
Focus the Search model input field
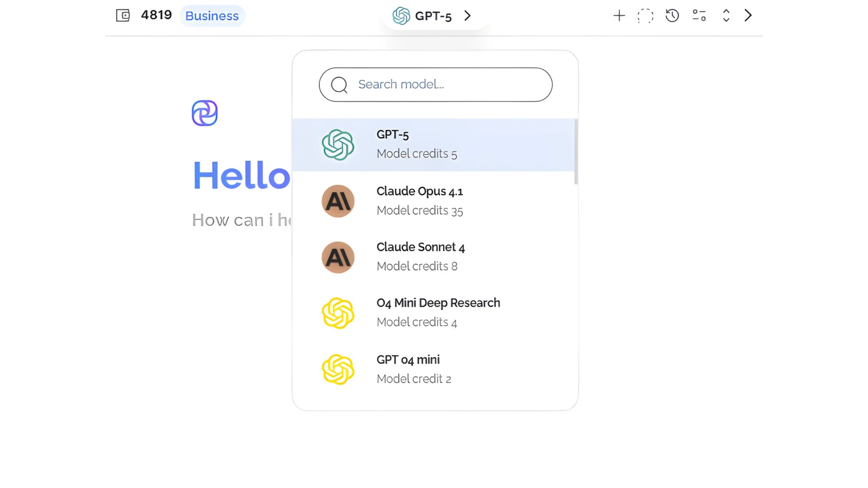pos(436,84)
